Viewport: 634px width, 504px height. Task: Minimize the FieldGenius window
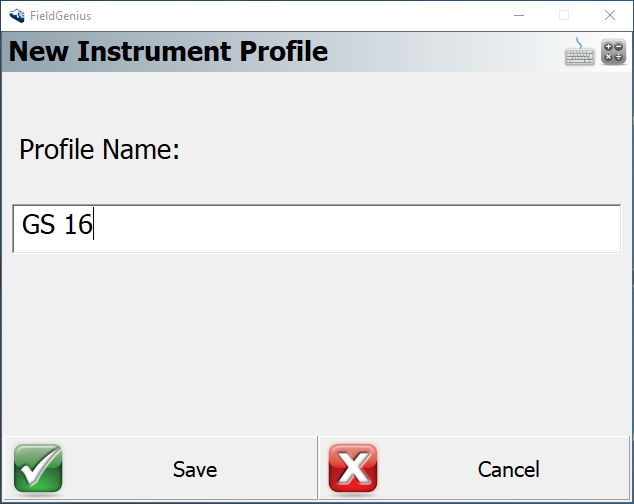(518, 15)
